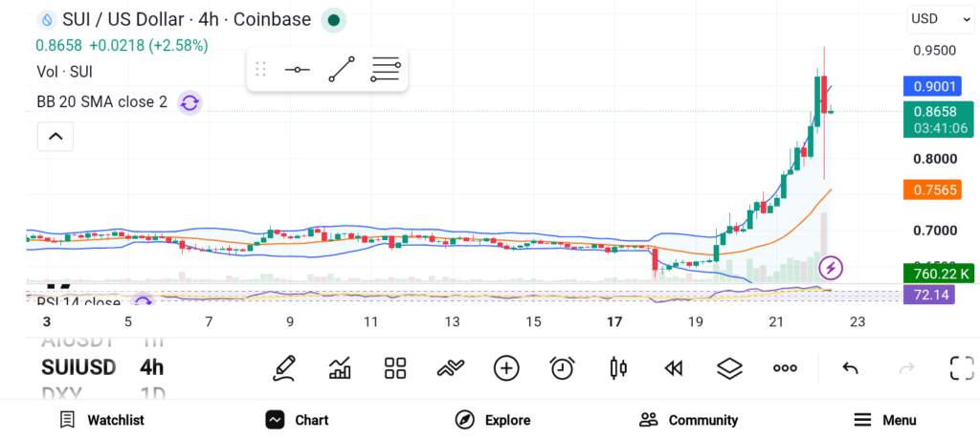Change the 4h interval next to SUIUSD

click(152, 367)
